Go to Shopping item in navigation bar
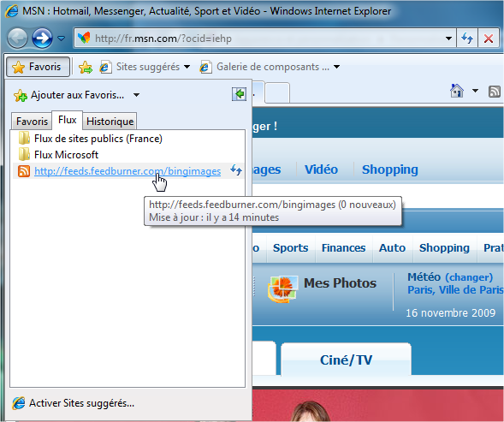This screenshot has height=422, width=504. tap(444, 248)
